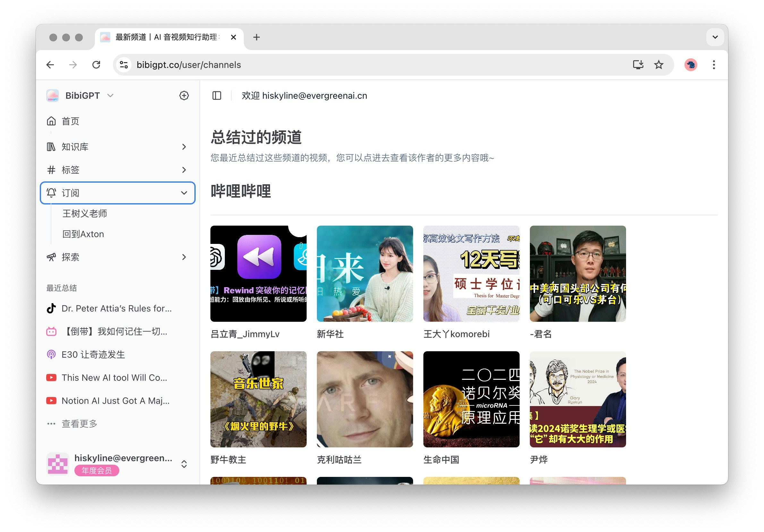Click the install app icon in address bar

[x=638, y=65]
